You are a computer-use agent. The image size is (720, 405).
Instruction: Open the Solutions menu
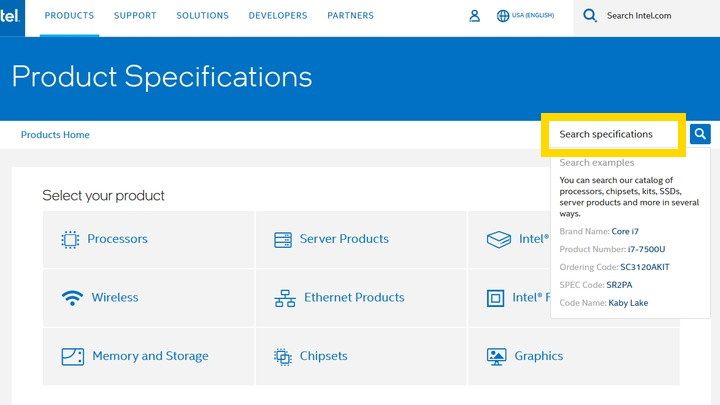[202, 16]
